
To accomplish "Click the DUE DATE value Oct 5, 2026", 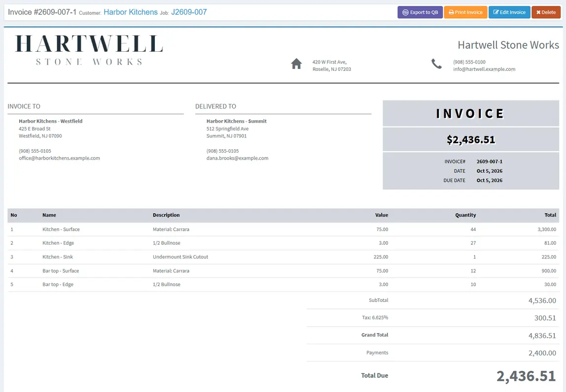I will coord(489,180).
